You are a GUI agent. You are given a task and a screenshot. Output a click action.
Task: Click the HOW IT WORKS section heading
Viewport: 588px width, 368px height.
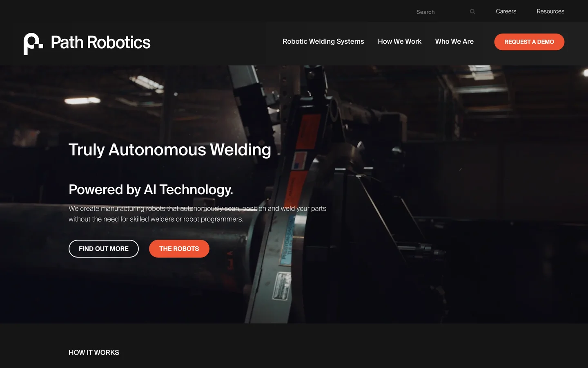(x=94, y=352)
